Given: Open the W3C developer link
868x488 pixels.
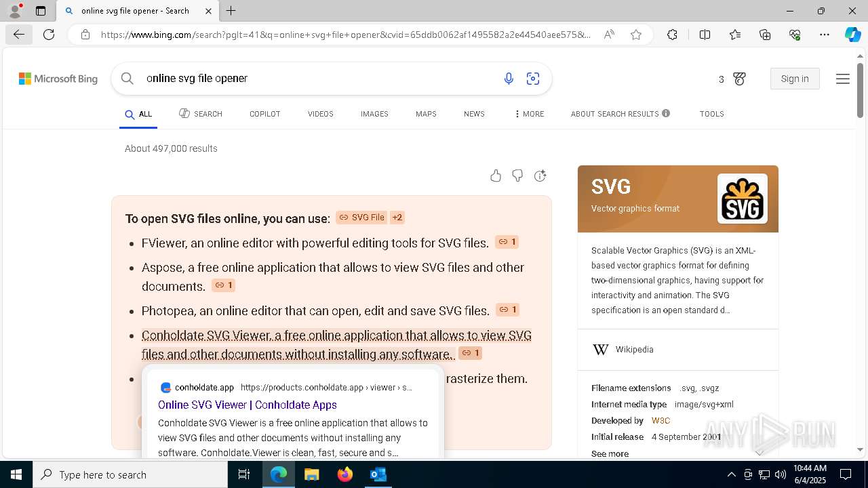Looking at the screenshot, I should pyautogui.click(x=660, y=421).
